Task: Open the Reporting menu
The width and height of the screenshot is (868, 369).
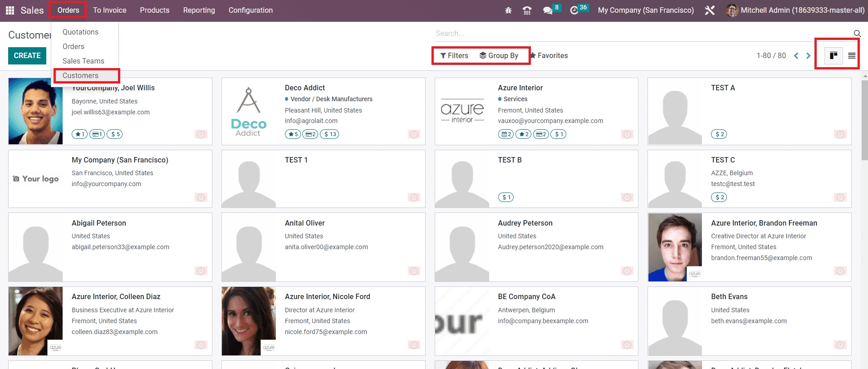Action: [199, 10]
